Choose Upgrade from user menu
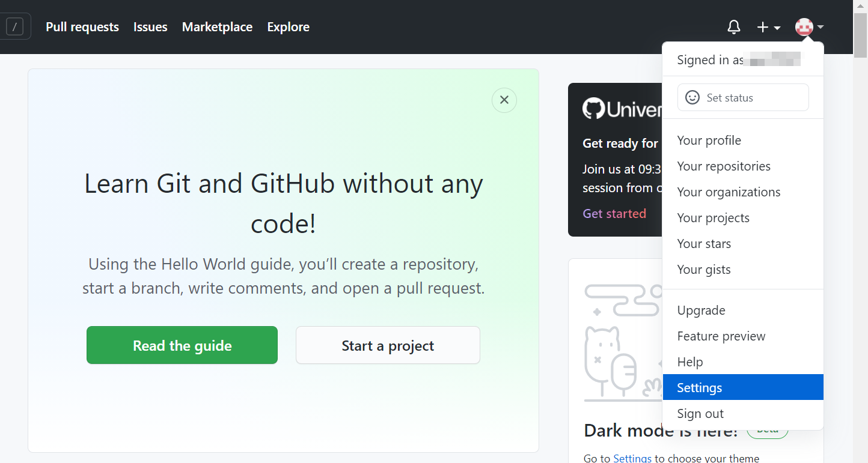 point(743,310)
